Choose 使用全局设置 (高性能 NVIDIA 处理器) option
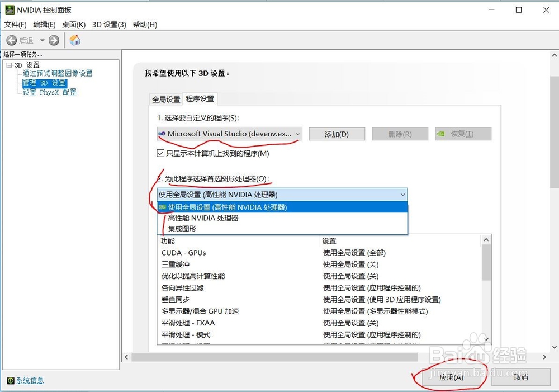559x392 pixels. pyautogui.click(x=282, y=207)
